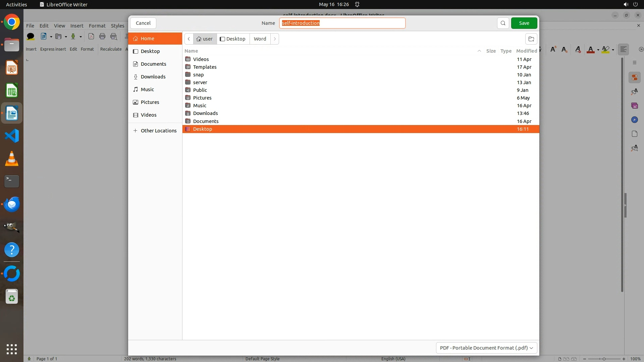Viewport: 644px width, 362px height.
Task: Click the Print toolbar icon
Action: (102, 37)
